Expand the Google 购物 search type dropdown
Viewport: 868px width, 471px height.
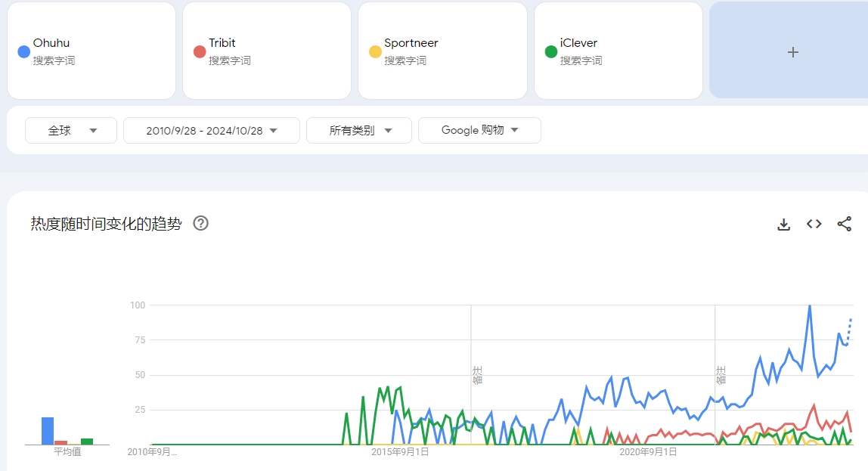[479, 131]
